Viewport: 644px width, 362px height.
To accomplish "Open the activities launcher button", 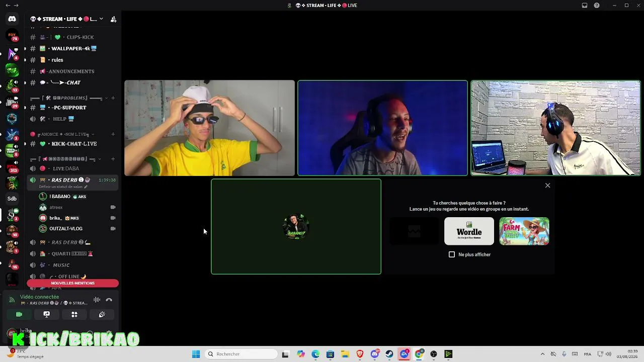I will tap(74, 314).
